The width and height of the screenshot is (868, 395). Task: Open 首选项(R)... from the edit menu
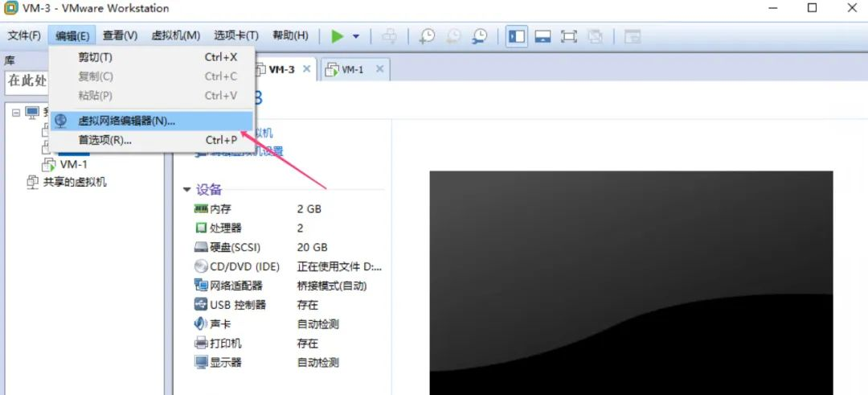[152, 140]
